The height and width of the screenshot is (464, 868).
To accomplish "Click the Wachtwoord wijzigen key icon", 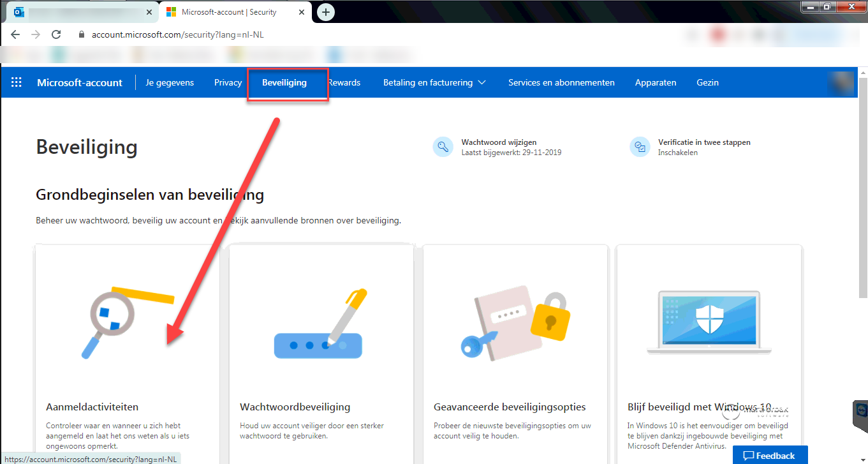I will click(443, 147).
